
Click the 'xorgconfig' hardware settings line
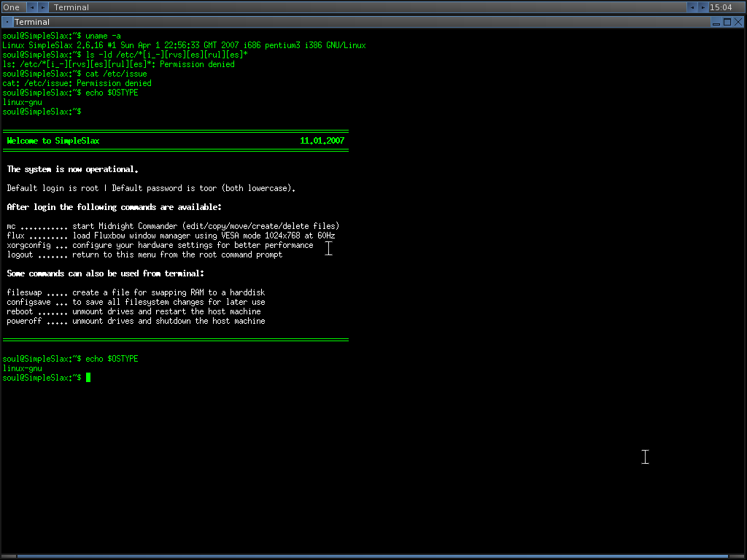click(x=160, y=245)
